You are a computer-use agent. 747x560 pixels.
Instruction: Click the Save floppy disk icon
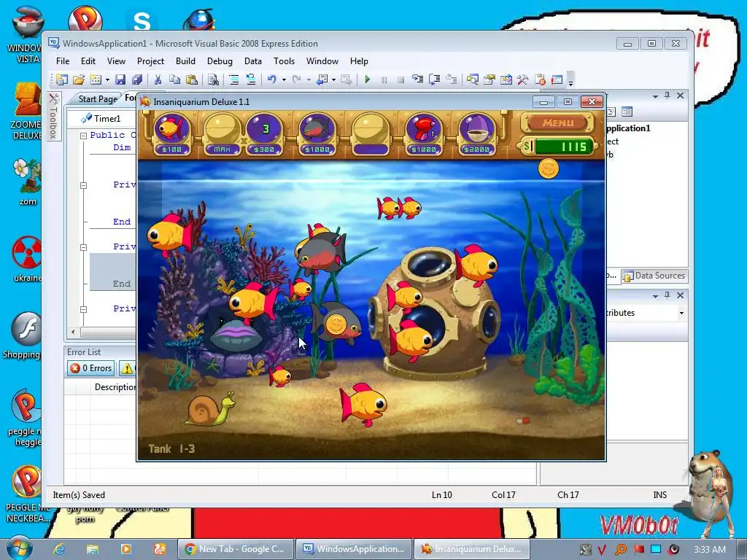[x=120, y=79]
